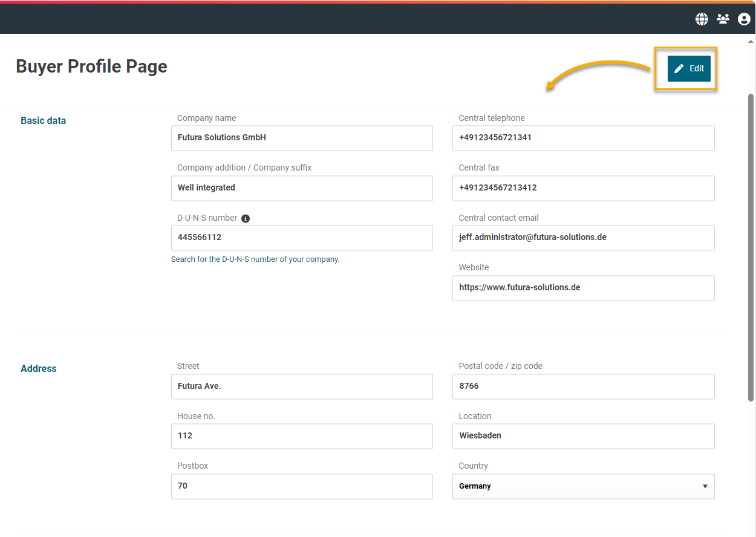Open the user group icon
The height and width of the screenshot is (537, 756).
(723, 19)
